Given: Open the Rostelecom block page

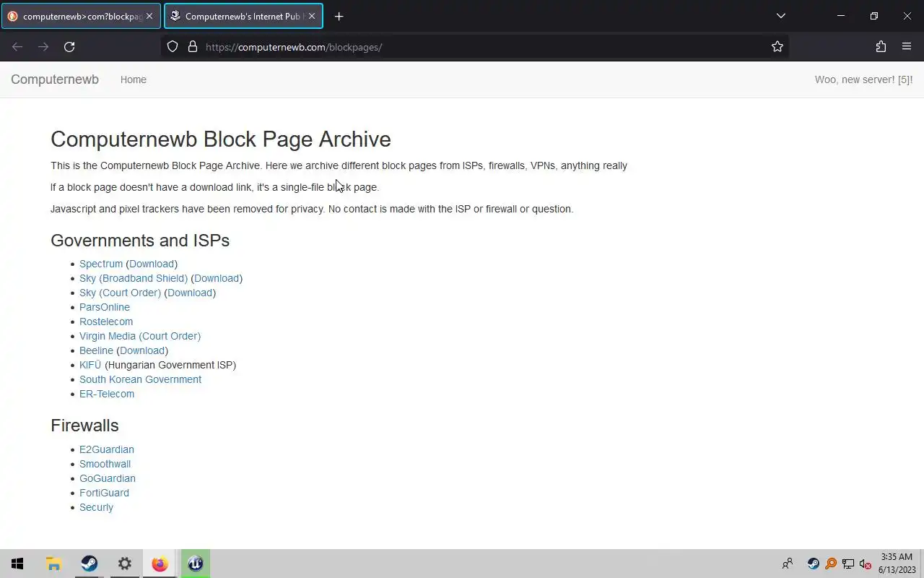Looking at the screenshot, I should coord(106,322).
